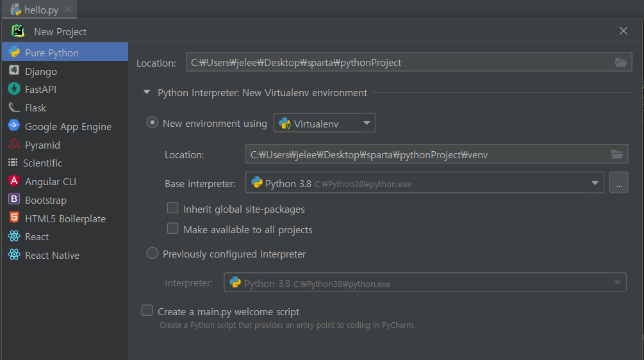Viewport: 644px width, 360px height.
Task: Collapse the Python Interpreter section triangle
Action: tap(147, 92)
